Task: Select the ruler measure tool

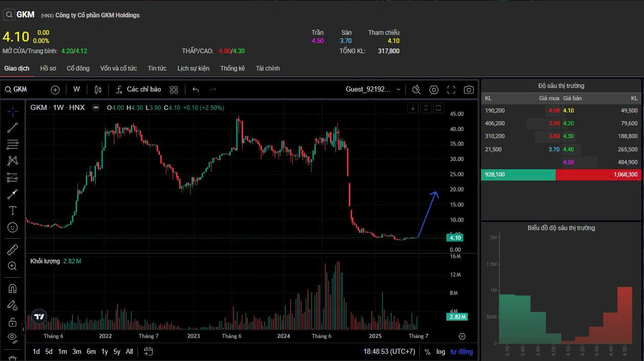Action: [x=13, y=250]
